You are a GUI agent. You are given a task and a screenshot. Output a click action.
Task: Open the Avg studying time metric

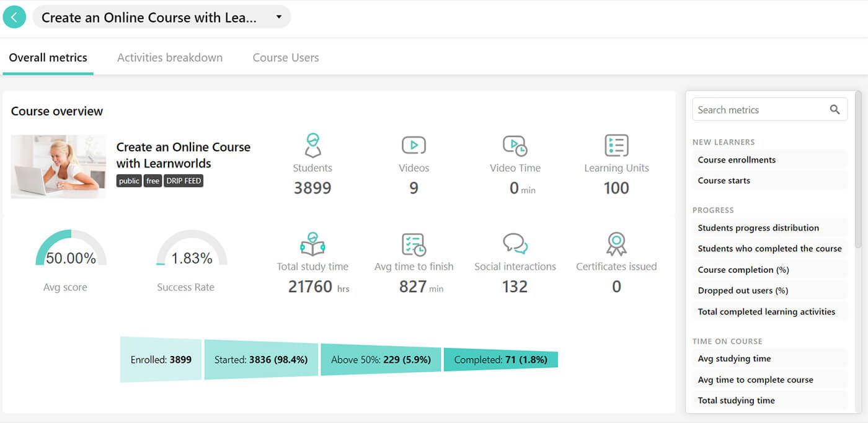click(x=734, y=358)
